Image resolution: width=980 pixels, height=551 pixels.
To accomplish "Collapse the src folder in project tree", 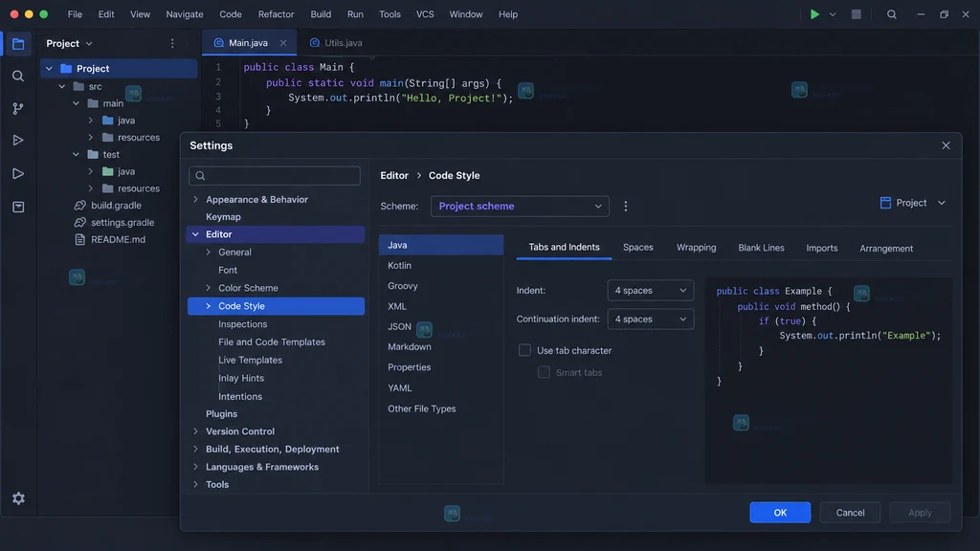I will point(62,86).
